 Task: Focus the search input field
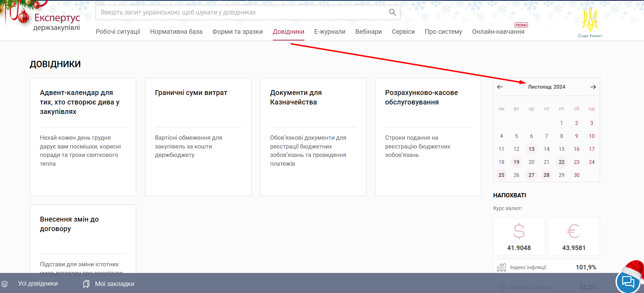(x=243, y=13)
